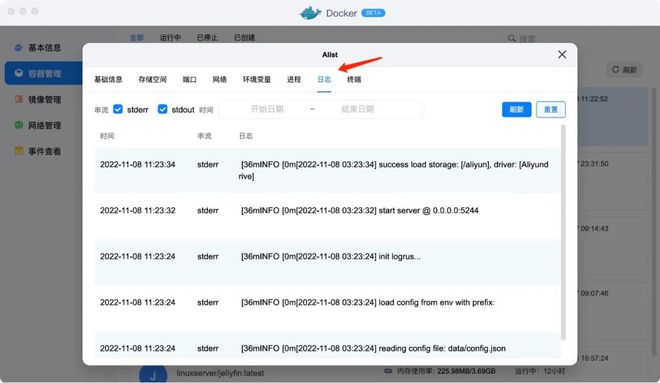Click the 结束日期 input field
This screenshot has width=660, height=383.
[357, 109]
